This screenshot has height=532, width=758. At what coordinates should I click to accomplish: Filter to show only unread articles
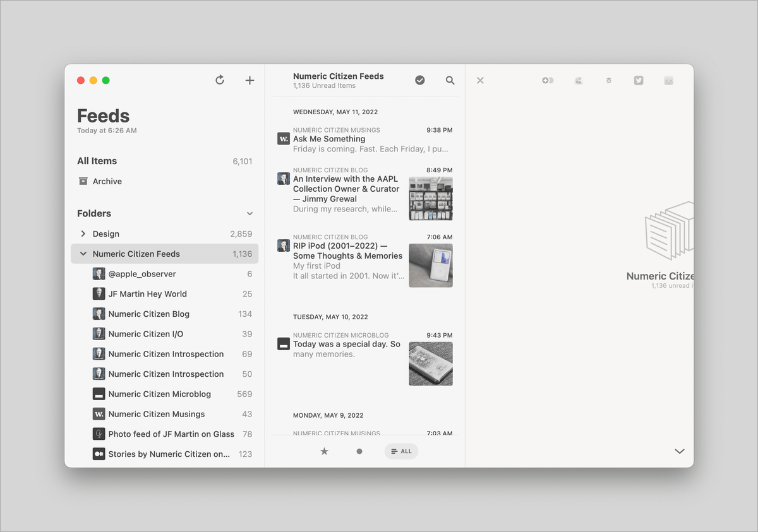[359, 451]
